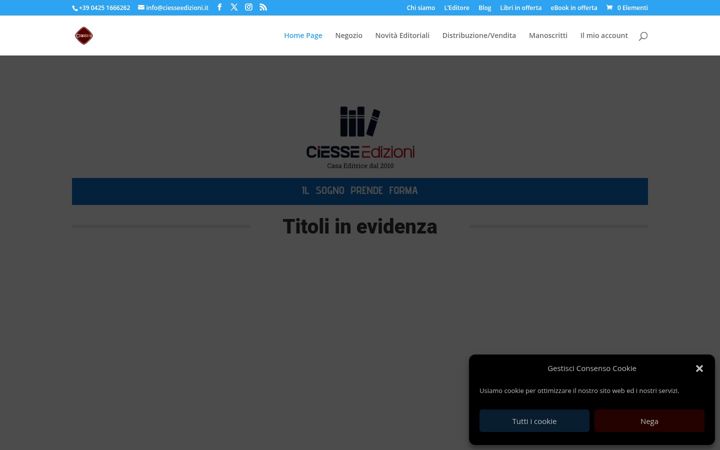This screenshot has width=720, height=450.
Task: Open eBook in offerta link
Action: coord(574,8)
